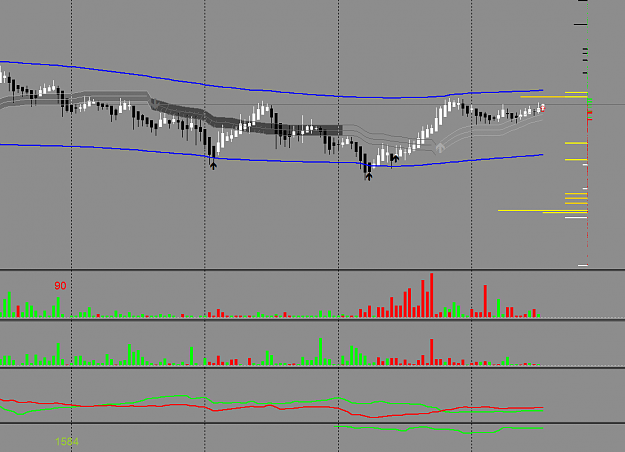This screenshot has width=625, height=452.
Task: Click the red "90" volume label
Action: pyautogui.click(x=60, y=286)
